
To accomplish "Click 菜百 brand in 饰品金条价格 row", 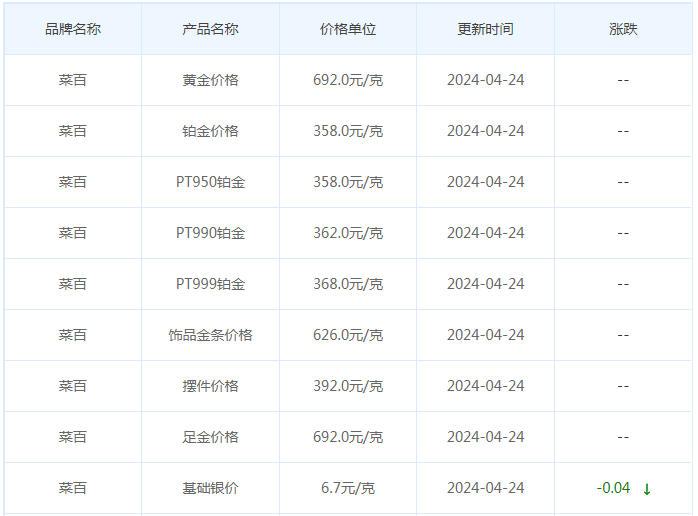I will click(73, 335).
